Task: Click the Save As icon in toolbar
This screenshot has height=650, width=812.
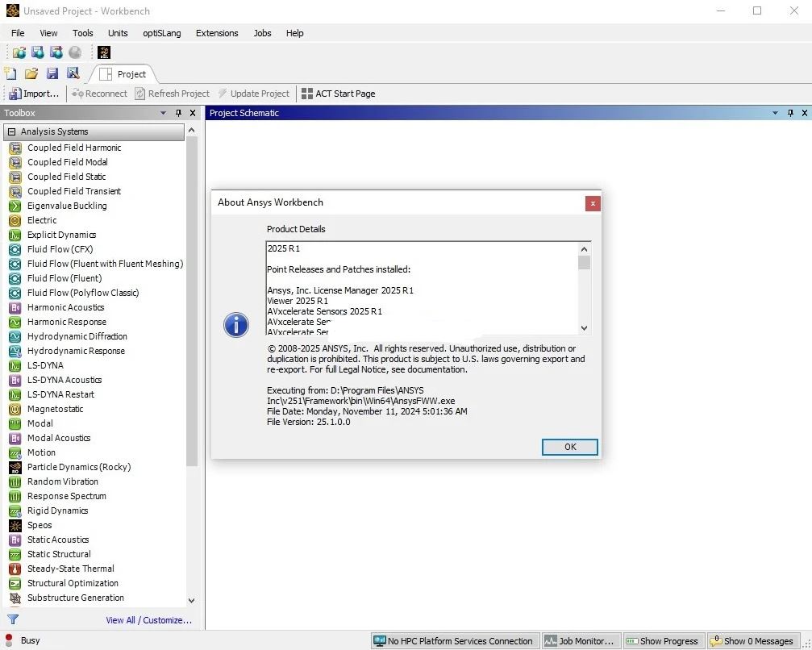Action: [73, 73]
